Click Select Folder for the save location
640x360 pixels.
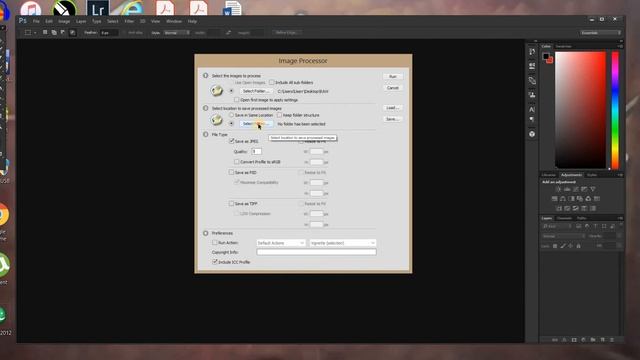tap(256, 124)
